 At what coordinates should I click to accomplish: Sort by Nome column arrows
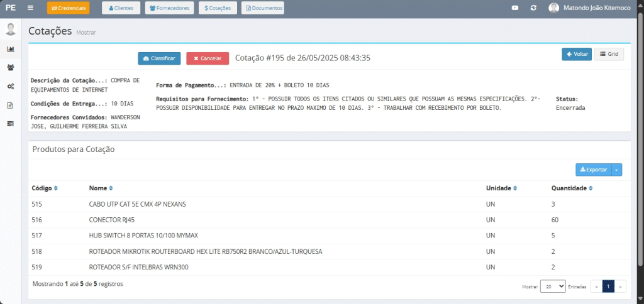coord(111,188)
